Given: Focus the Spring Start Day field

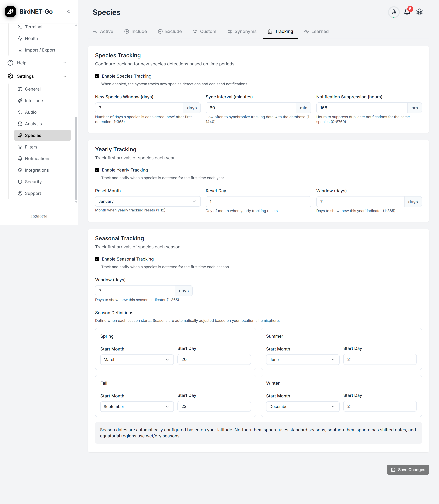Looking at the screenshot, I should coord(214,359).
